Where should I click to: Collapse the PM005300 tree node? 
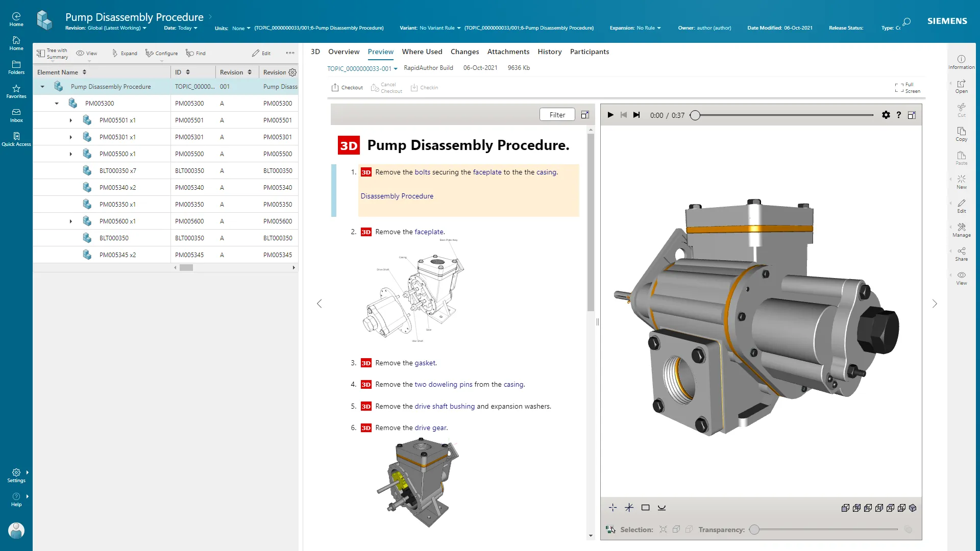[57, 104]
